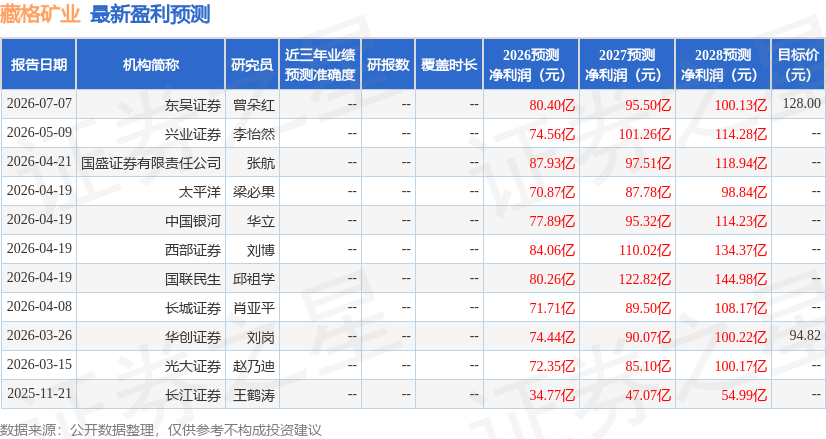Select the 机构简称 column header
Viewport: 826px width, 439px height.
(x=151, y=64)
